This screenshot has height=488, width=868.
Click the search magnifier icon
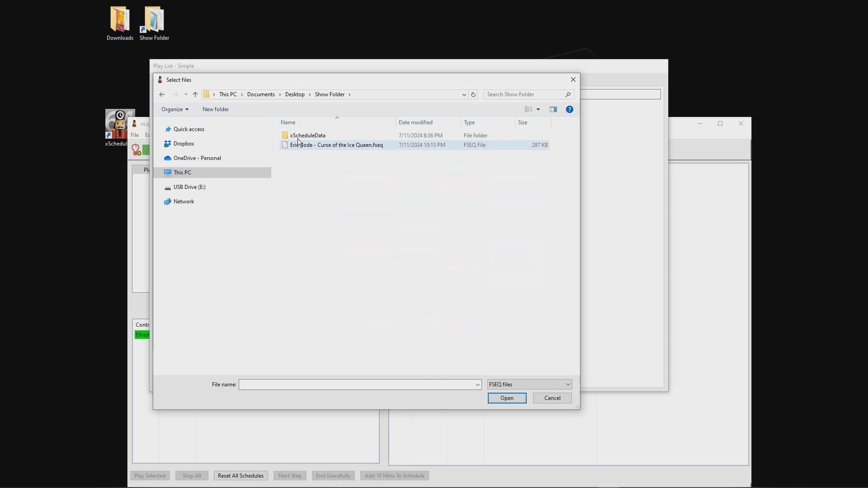[568, 94]
